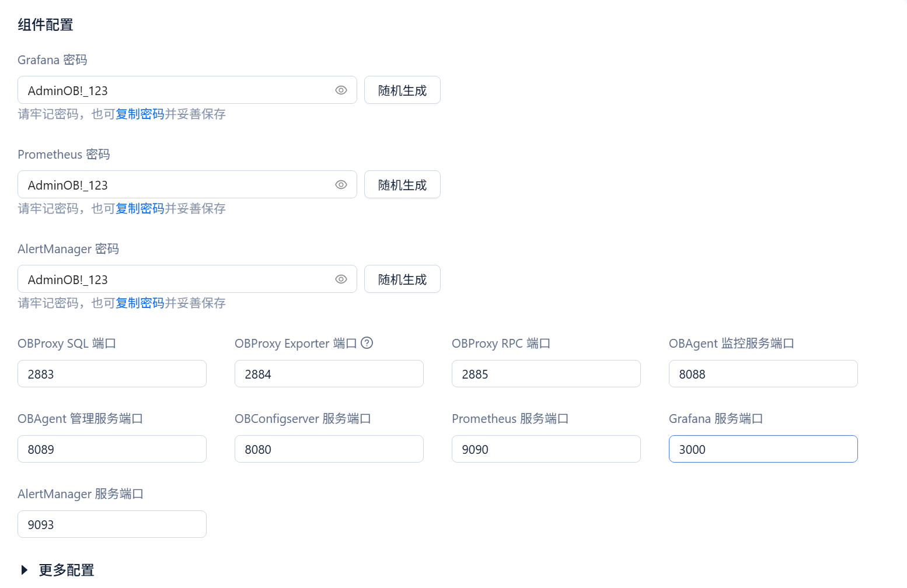Viewport: 907px width, 588px height.
Task: Click 随机生成 for AlertManager password
Action: coord(402,279)
